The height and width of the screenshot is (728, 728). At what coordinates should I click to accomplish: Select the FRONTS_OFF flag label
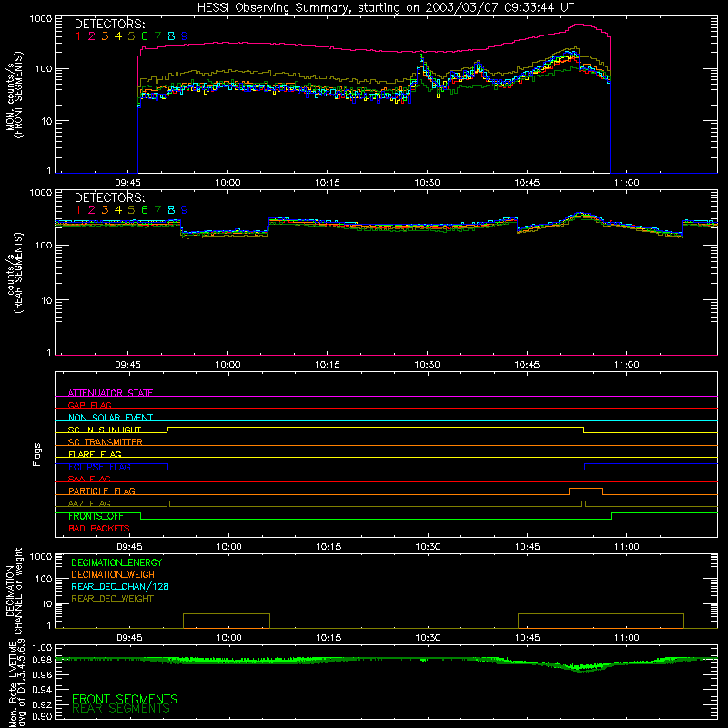pyautogui.click(x=96, y=516)
